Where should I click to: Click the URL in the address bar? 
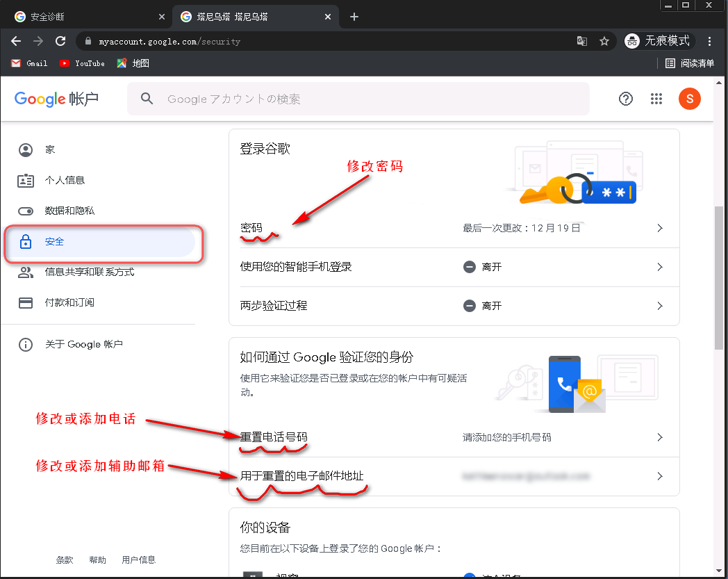coord(169,42)
